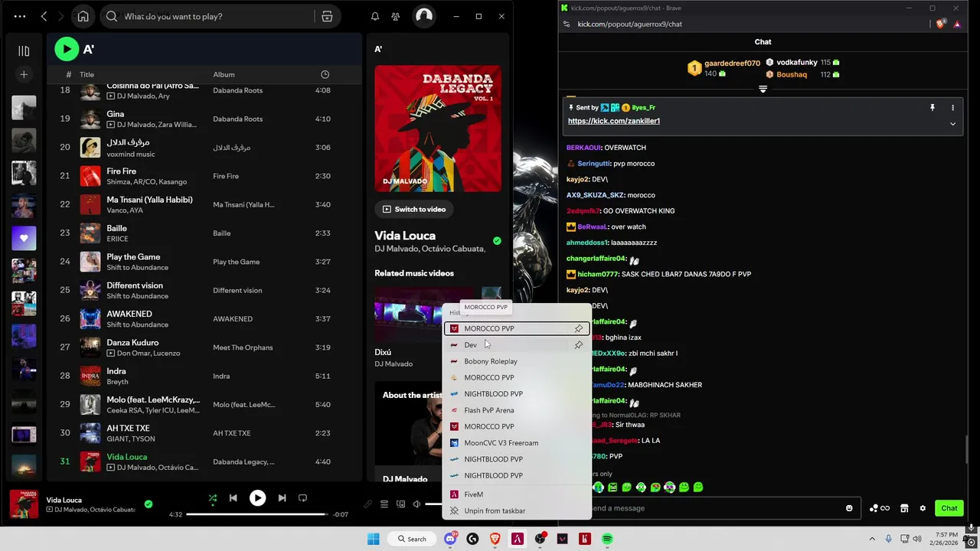Viewport: 980px width, 551px height.
Task: Expand the gift leaderboard arrow in Kick chat
Action: point(763,90)
